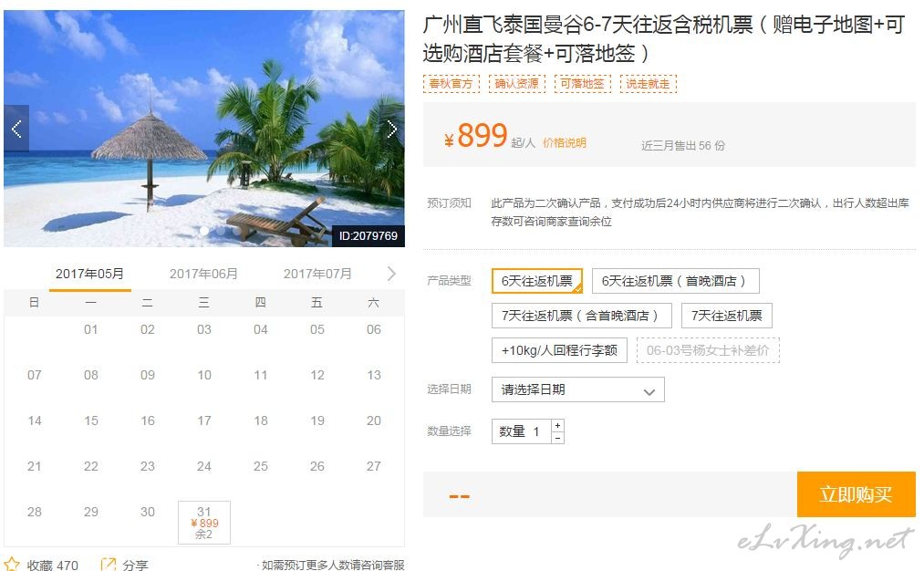Select +10kg/人回程行李额 option
Image resolution: width=924 pixels, height=571 pixels.
point(559,350)
